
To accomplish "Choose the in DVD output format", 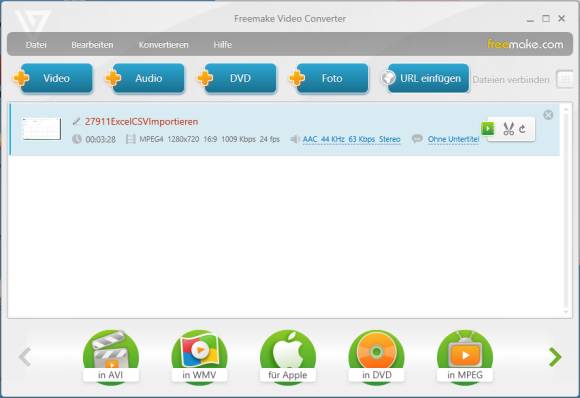I will click(x=377, y=357).
